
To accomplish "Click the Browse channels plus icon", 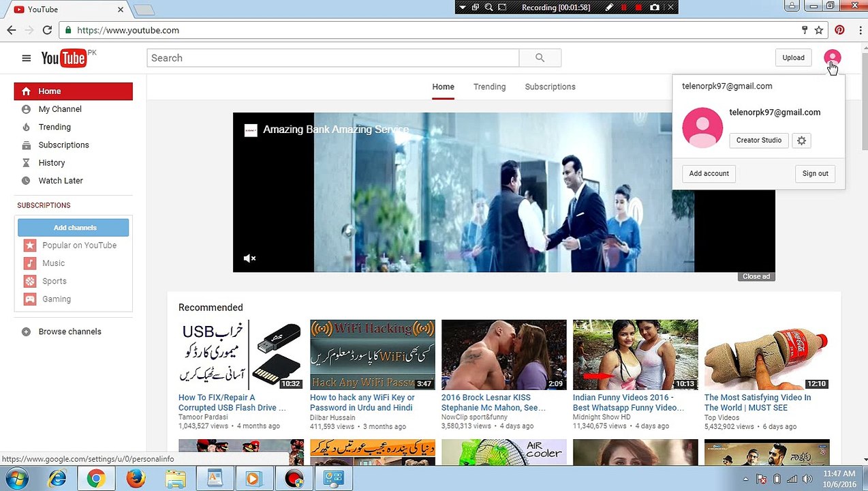I will pyautogui.click(x=26, y=331).
